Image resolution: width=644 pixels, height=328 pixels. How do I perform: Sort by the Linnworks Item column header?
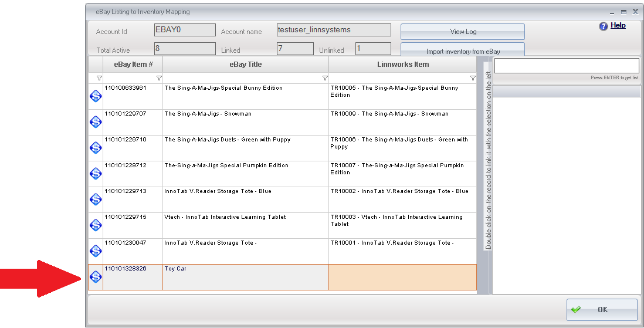tap(403, 65)
